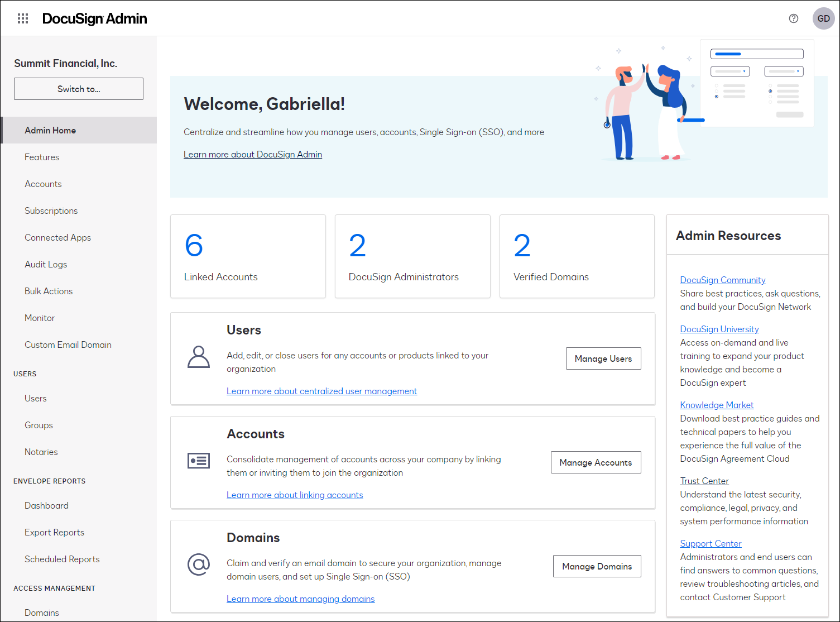
Task: Open Scheduled Reports in the sidebar
Action: tap(62, 559)
